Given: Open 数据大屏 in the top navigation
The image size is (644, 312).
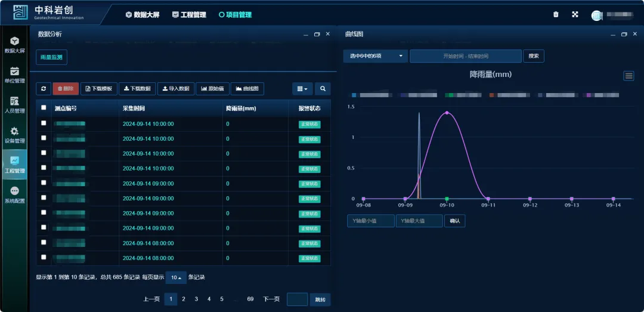Looking at the screenshot, I should click(142, 15).
